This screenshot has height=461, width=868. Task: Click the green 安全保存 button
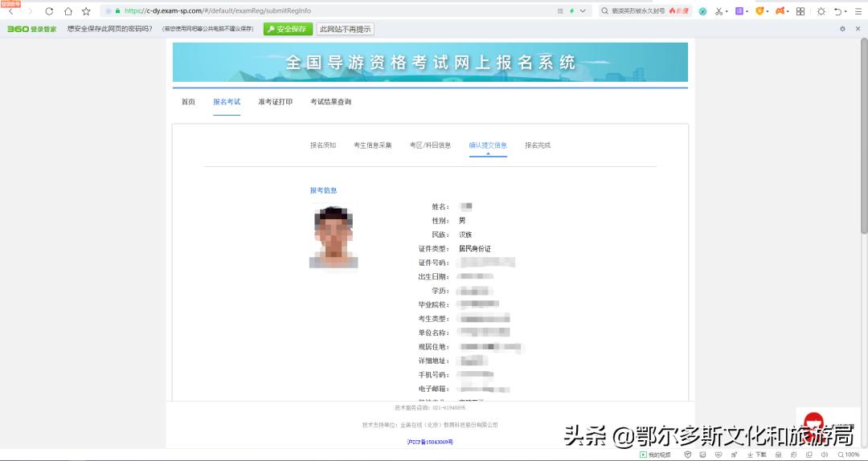288,29
